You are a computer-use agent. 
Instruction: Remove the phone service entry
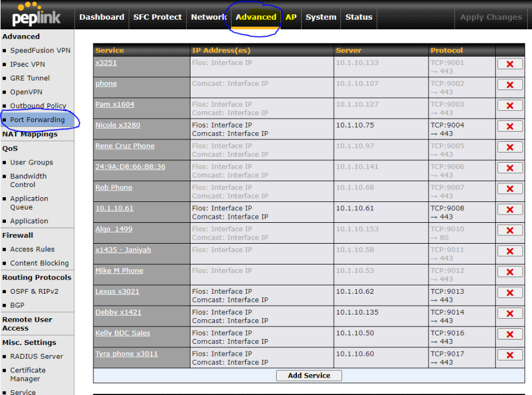(x=510, y=85)
